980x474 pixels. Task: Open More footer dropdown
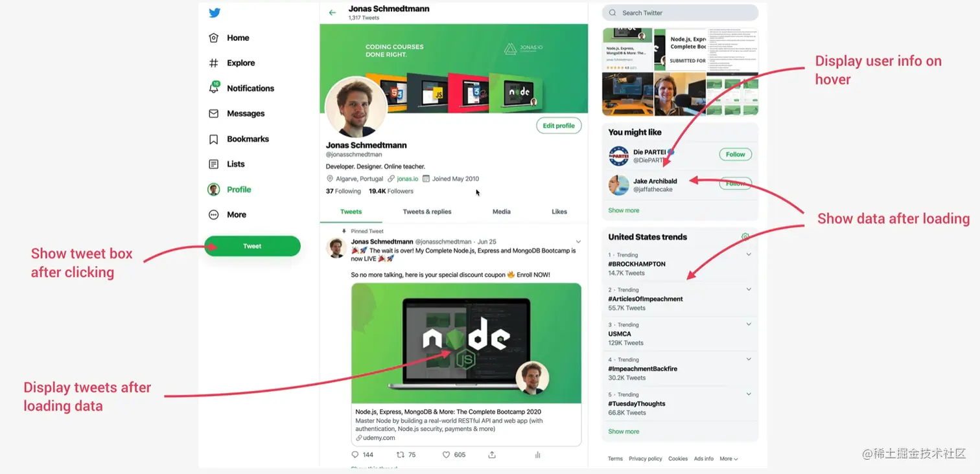[729, 459]
